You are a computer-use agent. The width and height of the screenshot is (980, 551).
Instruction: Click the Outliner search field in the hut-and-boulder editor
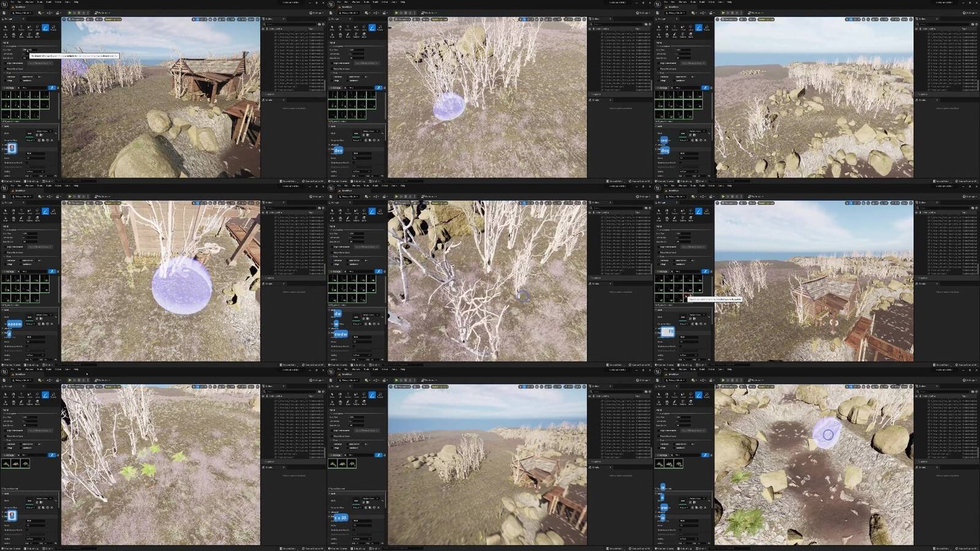[x=290, y=25]
